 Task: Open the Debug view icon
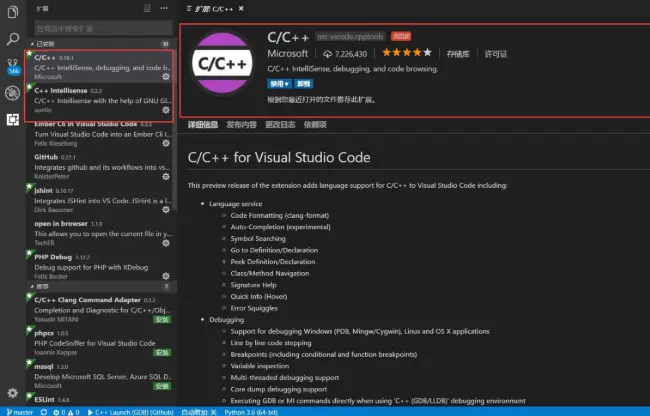click(13, 93)
